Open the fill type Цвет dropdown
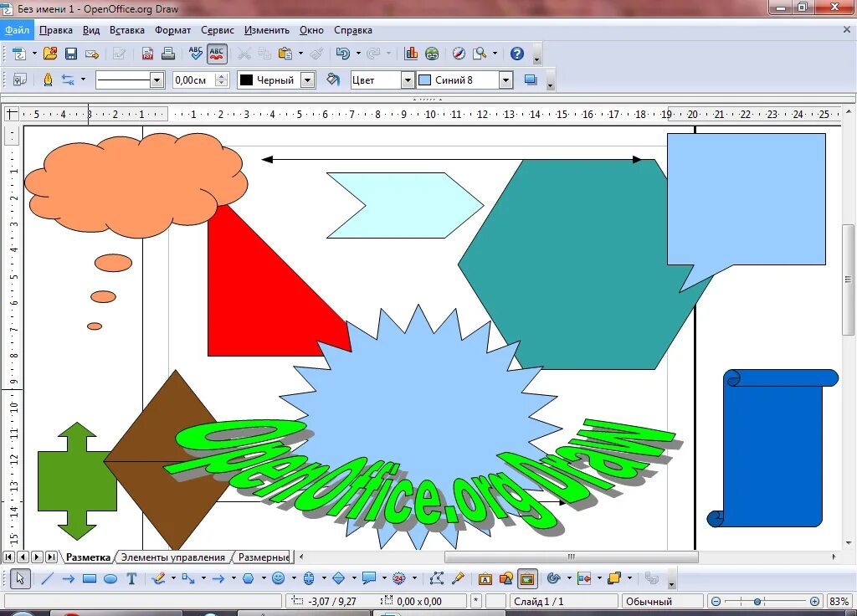Viewport: 857px width, 616px height. (408, 80)
